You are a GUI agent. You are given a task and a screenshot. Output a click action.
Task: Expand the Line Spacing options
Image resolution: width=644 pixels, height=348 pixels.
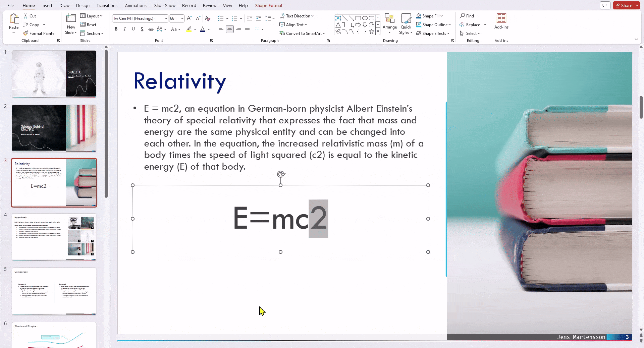point(273,18)
